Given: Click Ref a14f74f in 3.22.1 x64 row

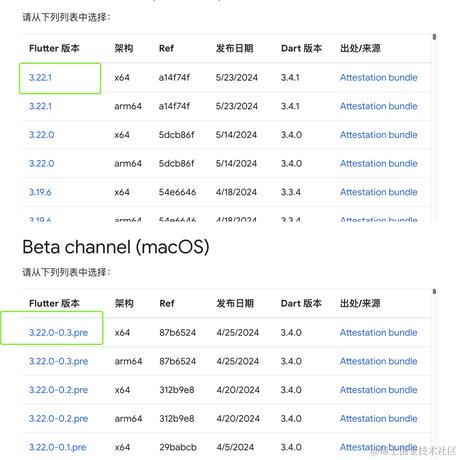Looking at the screenshot, I should coord(174,78).
